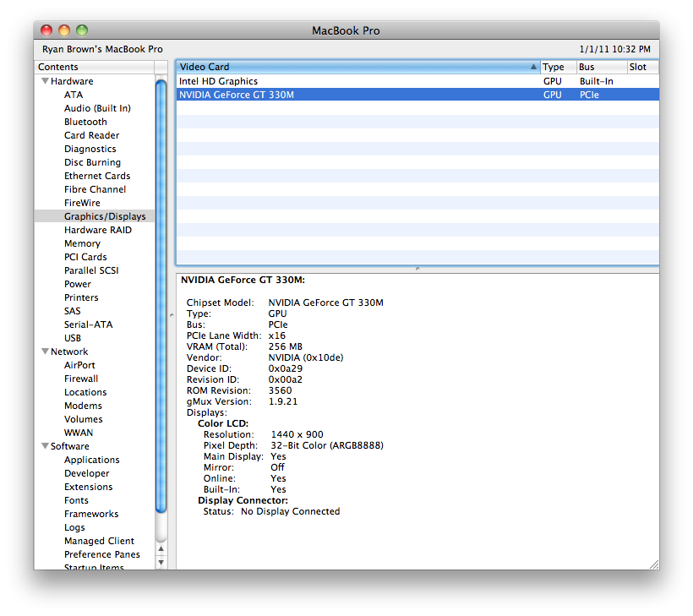Click the horizontal pane splitter handle

[x=417, y=269]
